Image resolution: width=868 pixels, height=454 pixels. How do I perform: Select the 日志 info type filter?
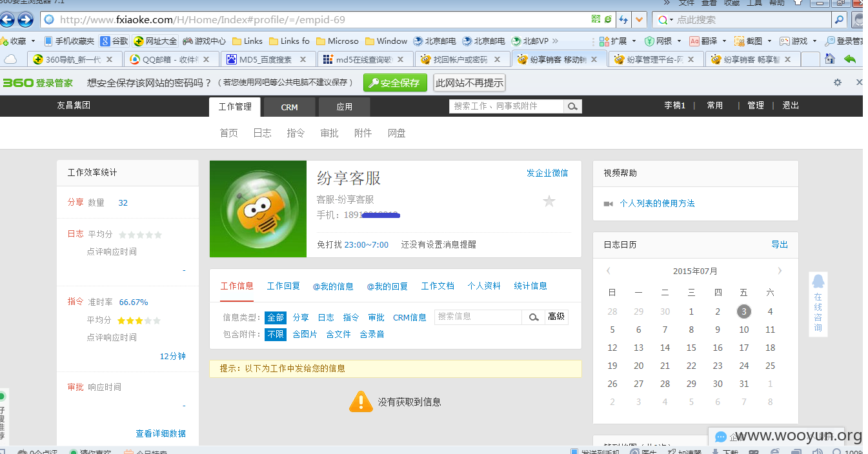coord(326,317)
